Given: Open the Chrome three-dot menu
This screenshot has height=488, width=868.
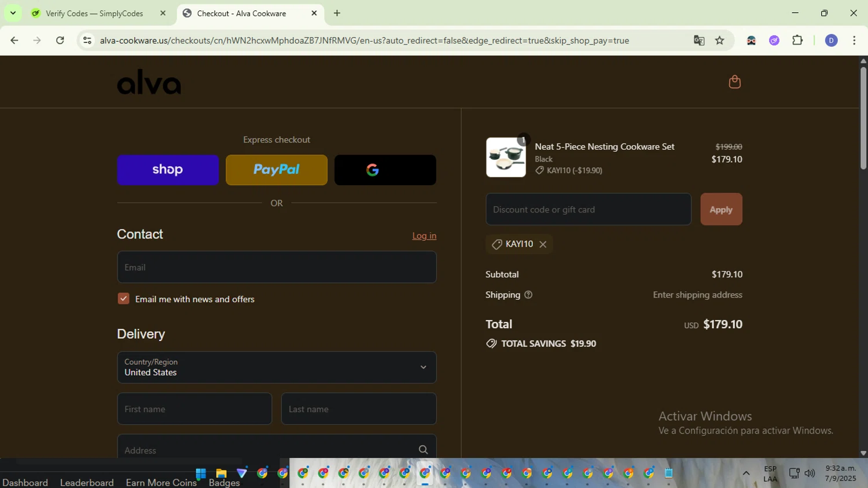Looking at the screenshot, I should (854, 41).
